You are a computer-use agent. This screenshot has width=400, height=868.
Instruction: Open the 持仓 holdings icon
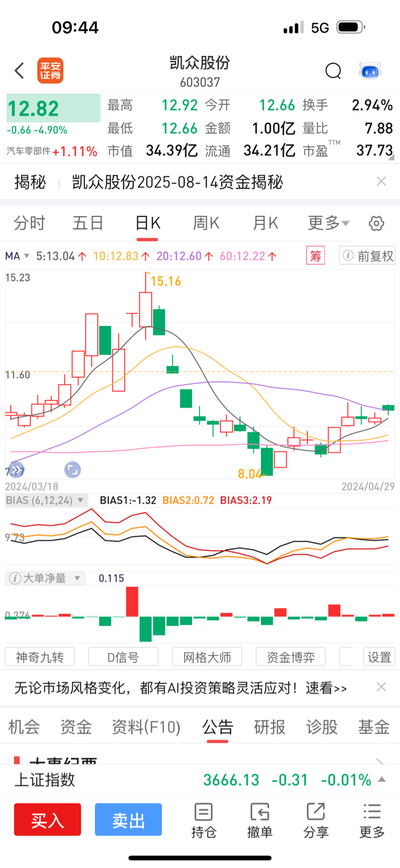203,821
